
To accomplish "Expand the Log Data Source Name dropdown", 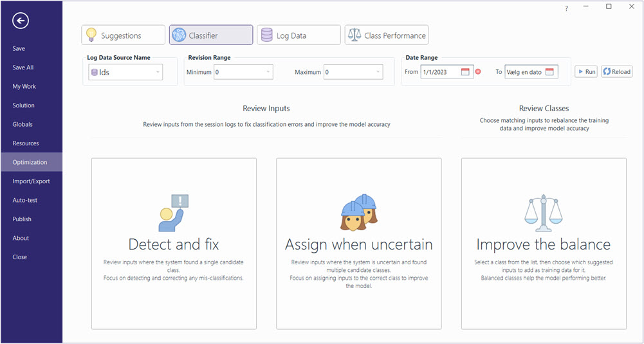I will click(x=158, y=72).
